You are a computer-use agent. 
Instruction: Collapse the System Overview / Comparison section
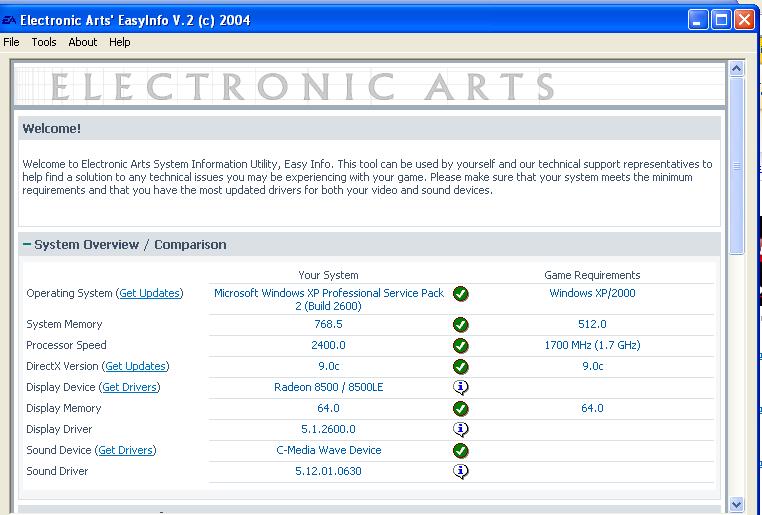(x=27, y=244)
